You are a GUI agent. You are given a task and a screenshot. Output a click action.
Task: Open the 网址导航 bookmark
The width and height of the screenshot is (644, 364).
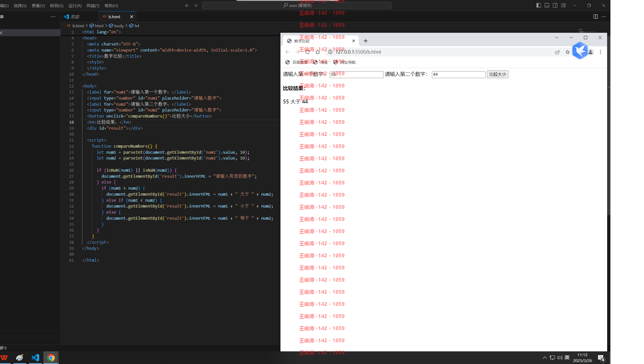tap(344, 62)
